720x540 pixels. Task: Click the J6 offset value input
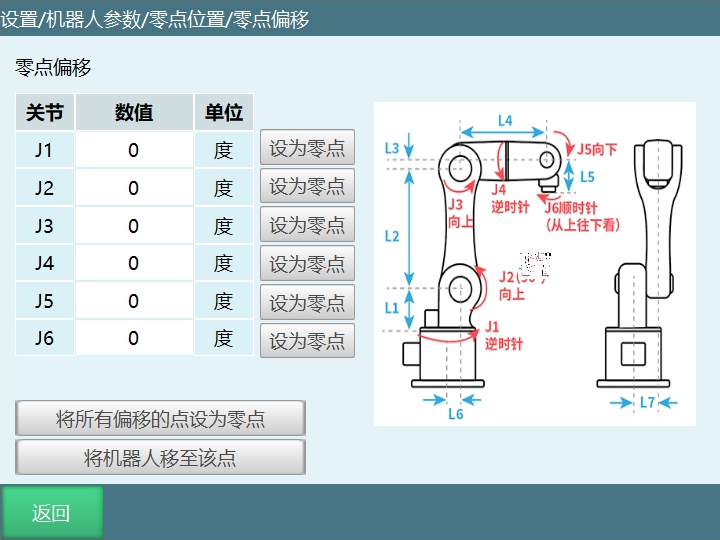click(x=134, y=339)
